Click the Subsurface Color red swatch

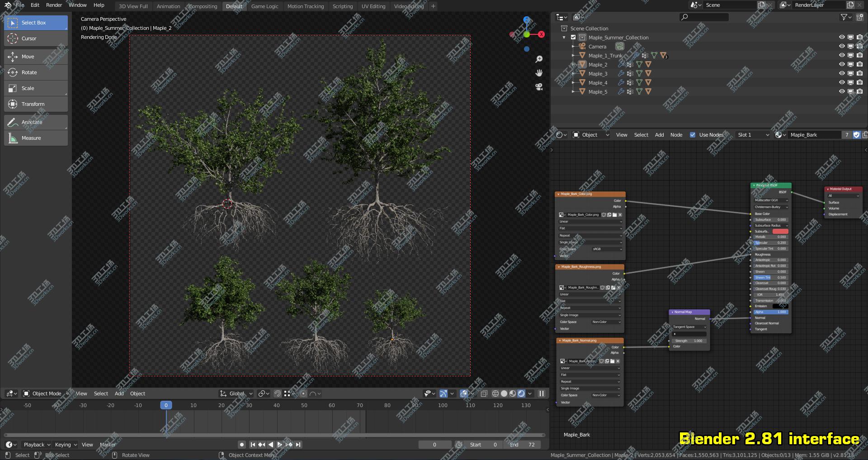pyautogui.click(x=780, y=231)
